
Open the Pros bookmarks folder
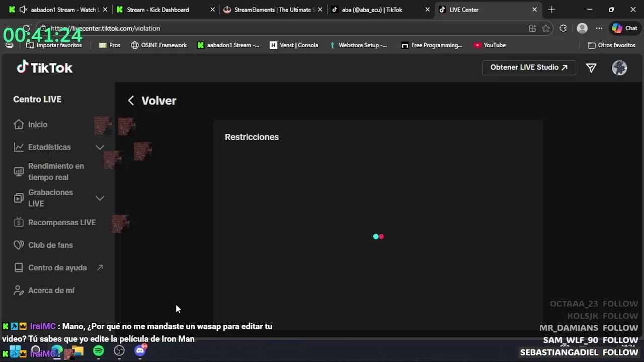109,45
